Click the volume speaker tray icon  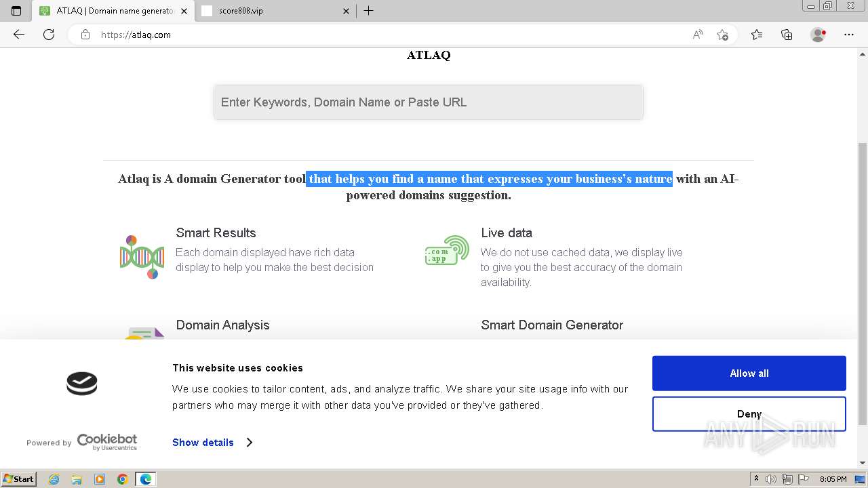(x=771, y=479)
